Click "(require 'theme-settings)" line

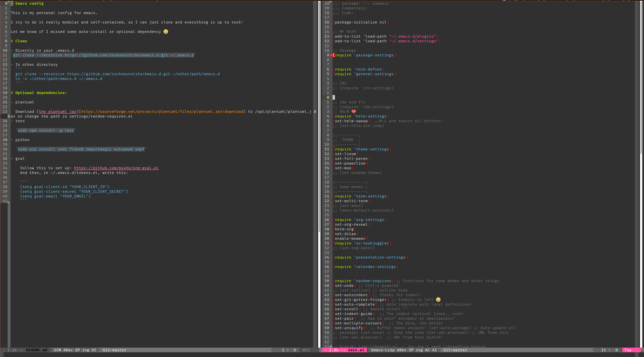tap(362, 149)
